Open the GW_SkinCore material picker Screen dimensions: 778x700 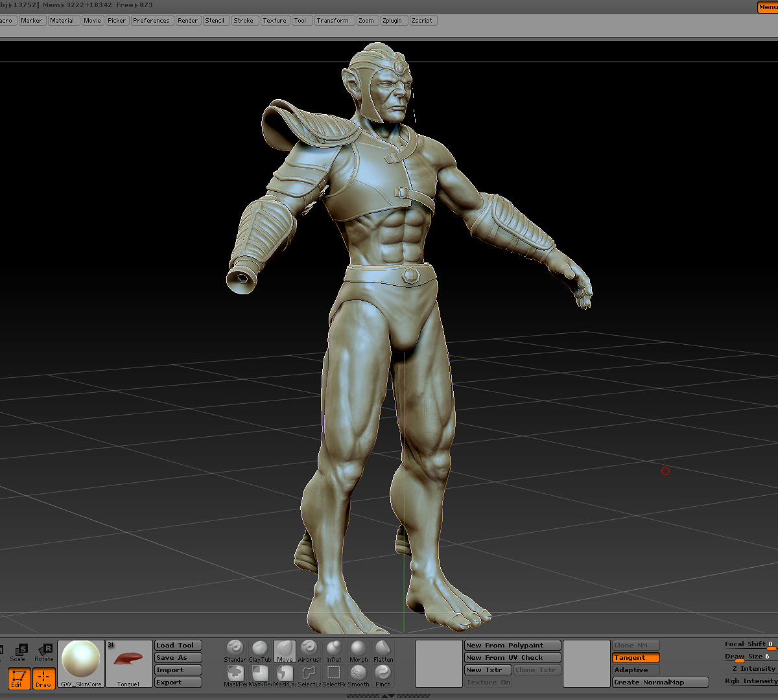click(81, 664)
